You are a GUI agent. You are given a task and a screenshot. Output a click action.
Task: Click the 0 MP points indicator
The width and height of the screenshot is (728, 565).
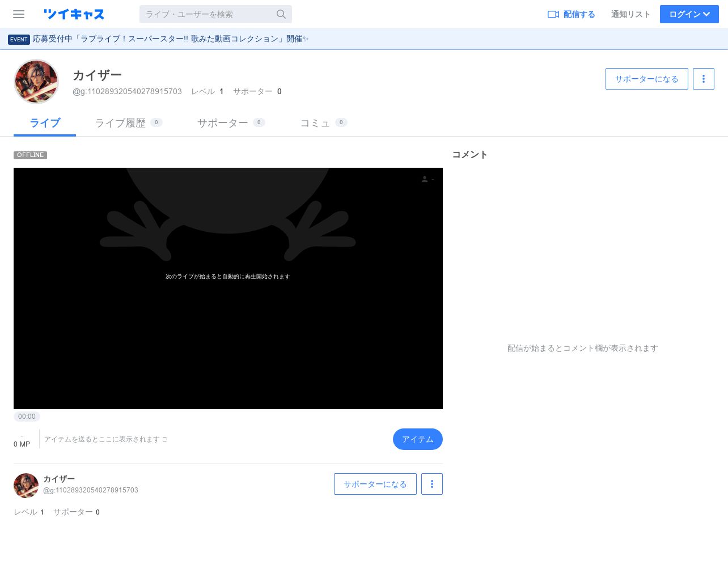point(22,444)
